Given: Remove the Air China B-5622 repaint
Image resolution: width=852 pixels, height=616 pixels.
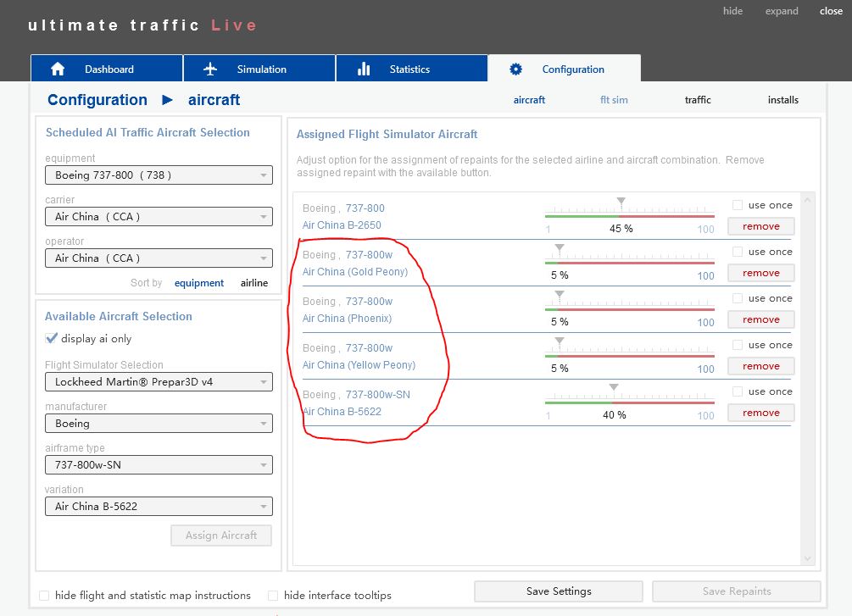Looking at the screenshot, I should click(760, 413).
